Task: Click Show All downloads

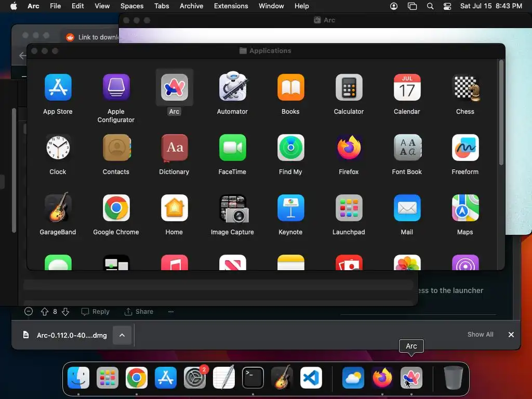Action: (480, 335)
